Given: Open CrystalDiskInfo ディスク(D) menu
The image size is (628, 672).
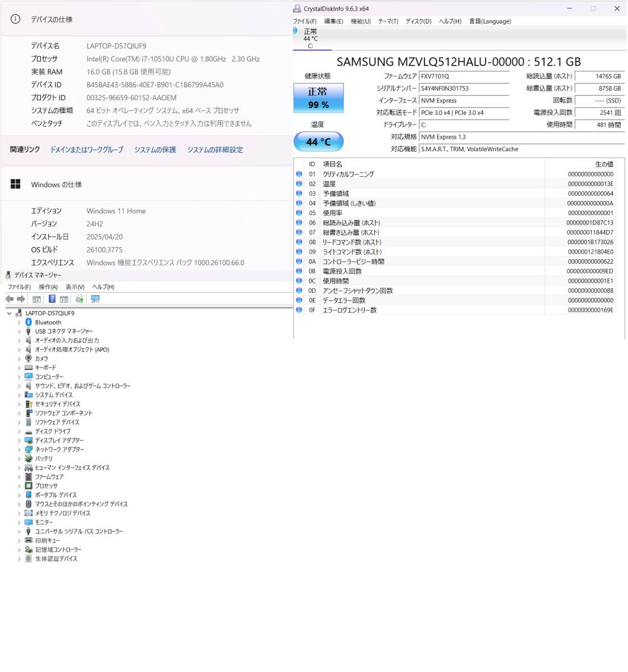Looking at the screenshot, I should 418,21.
